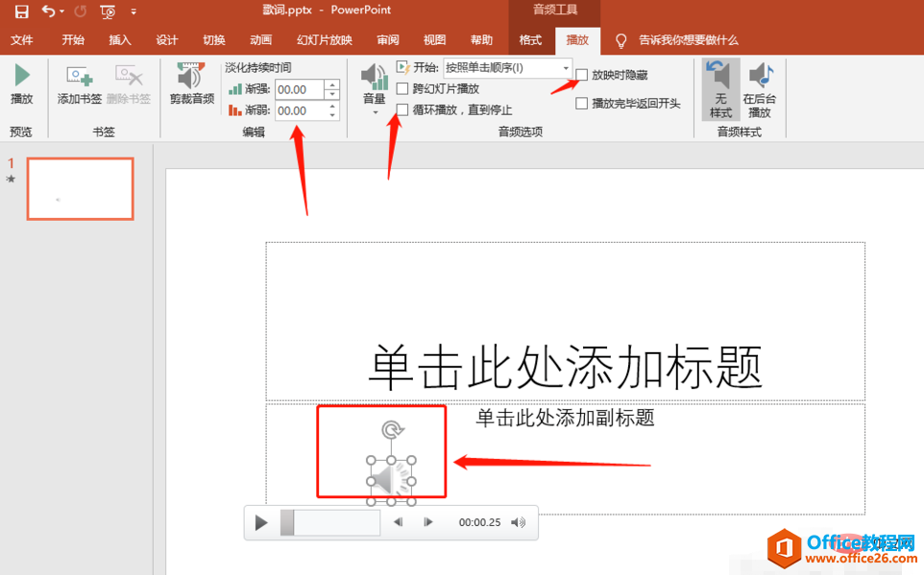924x575 pixels.
Task: Start slideshow from beginning quick access icon
Action: point(108,12)
